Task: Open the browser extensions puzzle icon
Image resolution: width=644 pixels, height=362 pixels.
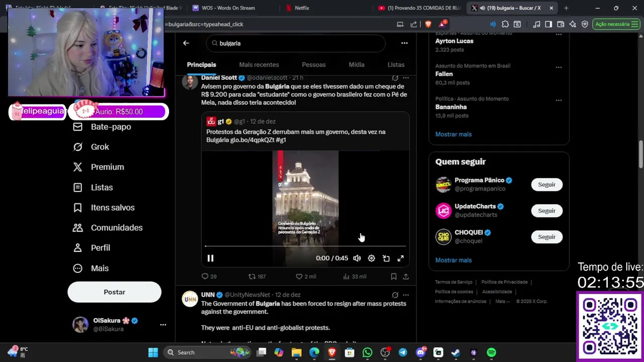Action: pyautogui.click(x=505, y=24)
